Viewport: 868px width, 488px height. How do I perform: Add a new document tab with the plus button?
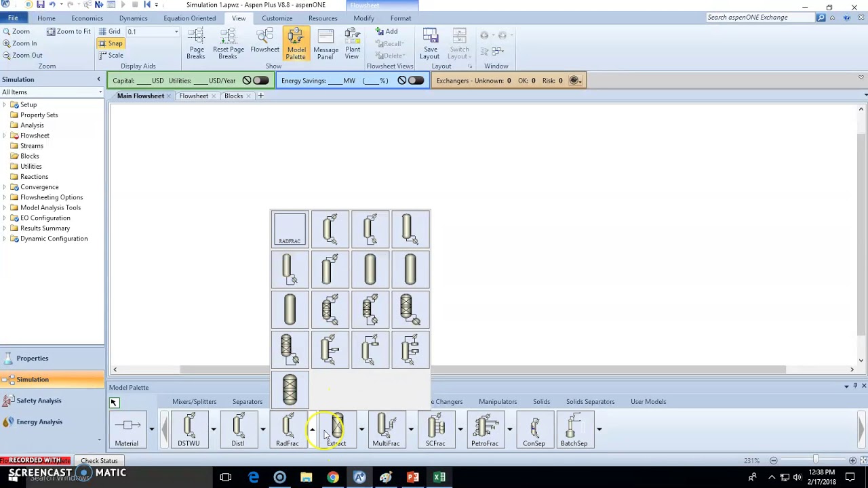pyautogui.click(x=260, y=96)
